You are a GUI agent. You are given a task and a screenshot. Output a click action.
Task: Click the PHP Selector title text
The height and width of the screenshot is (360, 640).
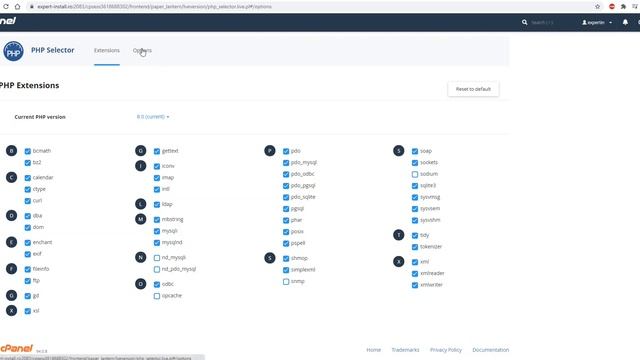(x=53, y=50)
